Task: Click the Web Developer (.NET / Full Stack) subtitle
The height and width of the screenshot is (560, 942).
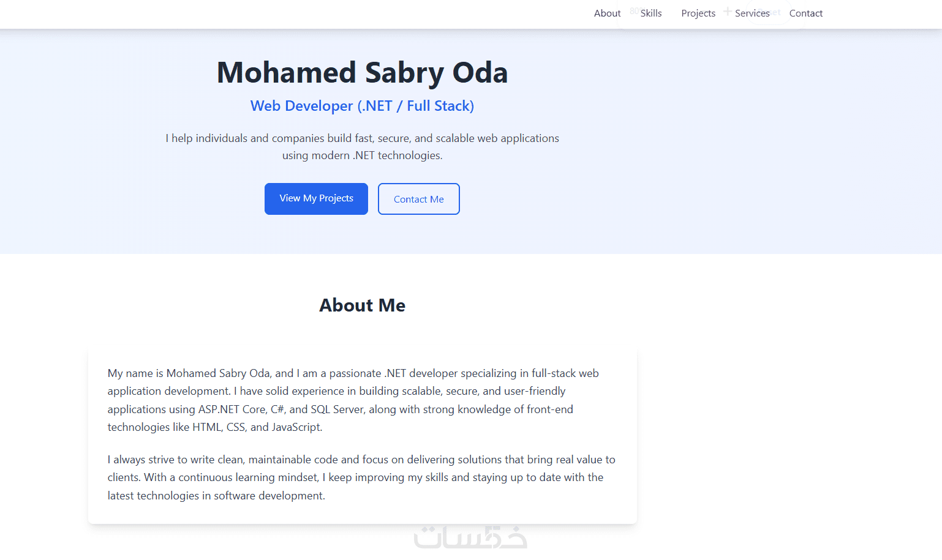Action: pyautogui.click(x=362, y=106)
